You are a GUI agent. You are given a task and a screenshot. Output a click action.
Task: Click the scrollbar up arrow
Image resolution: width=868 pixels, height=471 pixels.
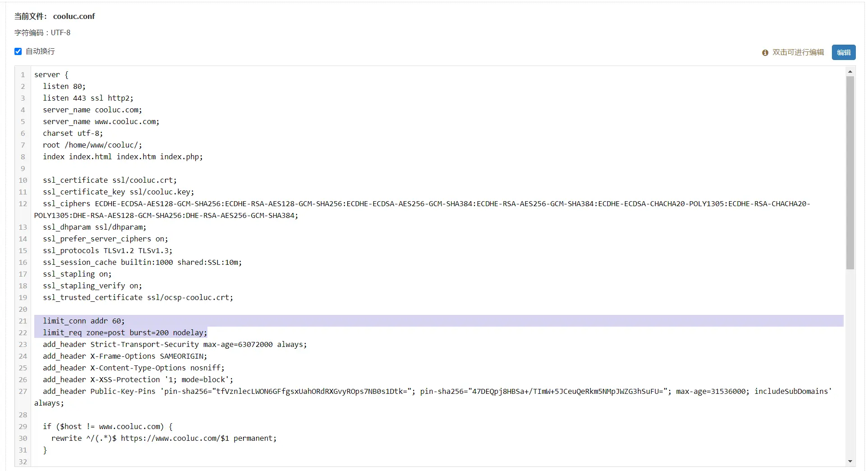tap(850, 72)
